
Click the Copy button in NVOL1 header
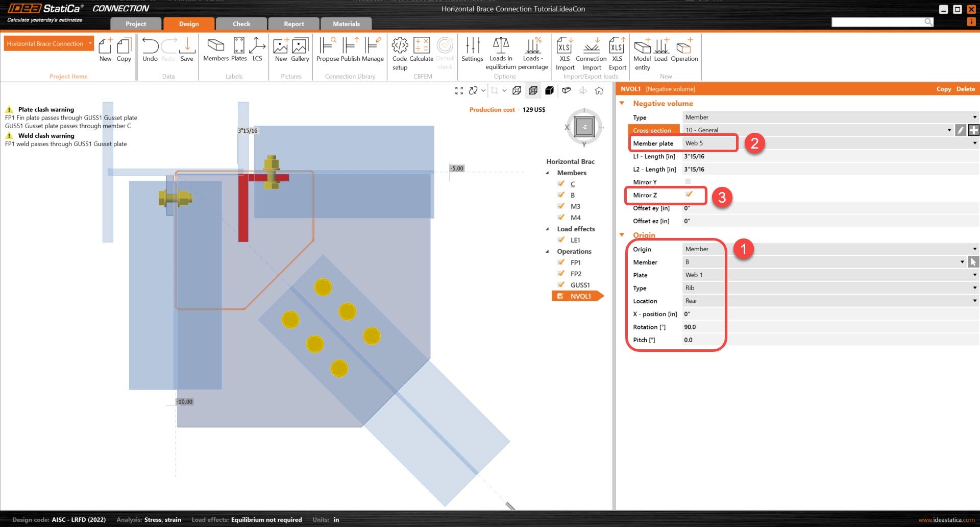943,89
